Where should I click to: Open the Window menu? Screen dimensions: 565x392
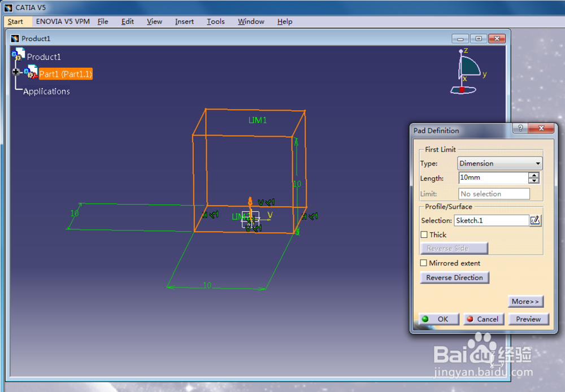click(251, 21)
